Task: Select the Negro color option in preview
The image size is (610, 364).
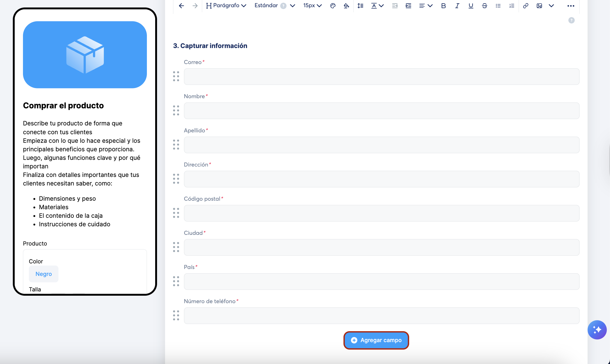Action: (44, 274)
